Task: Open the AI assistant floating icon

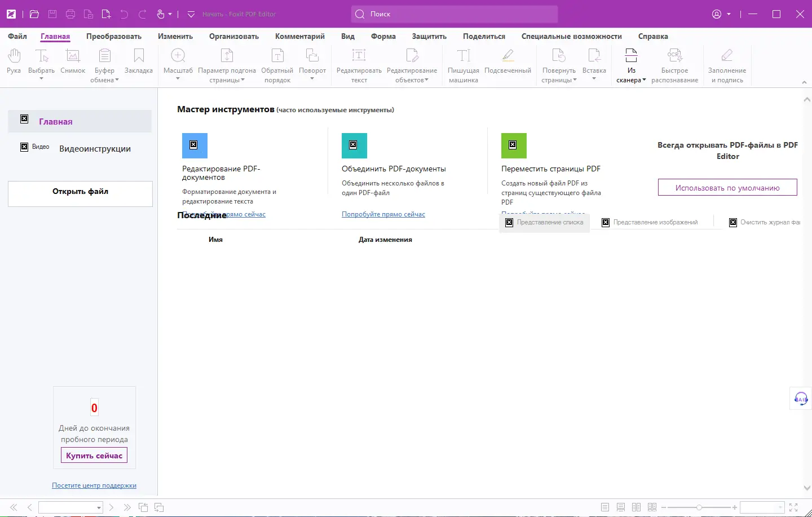Action: (801, 399)
